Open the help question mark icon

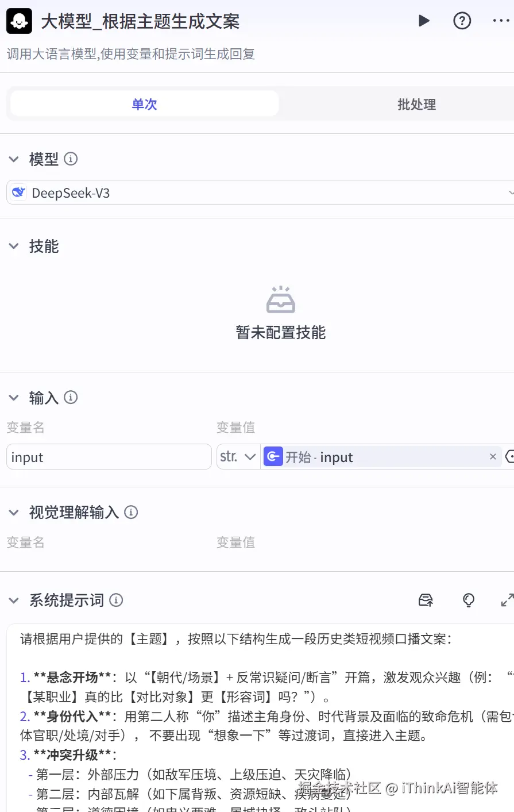[462, 21]
